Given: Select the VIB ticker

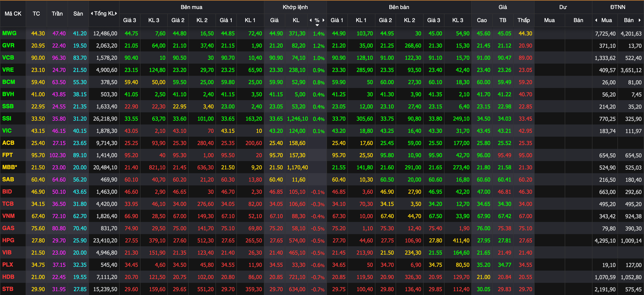Looking at the screenshot, I should [7, 252].
